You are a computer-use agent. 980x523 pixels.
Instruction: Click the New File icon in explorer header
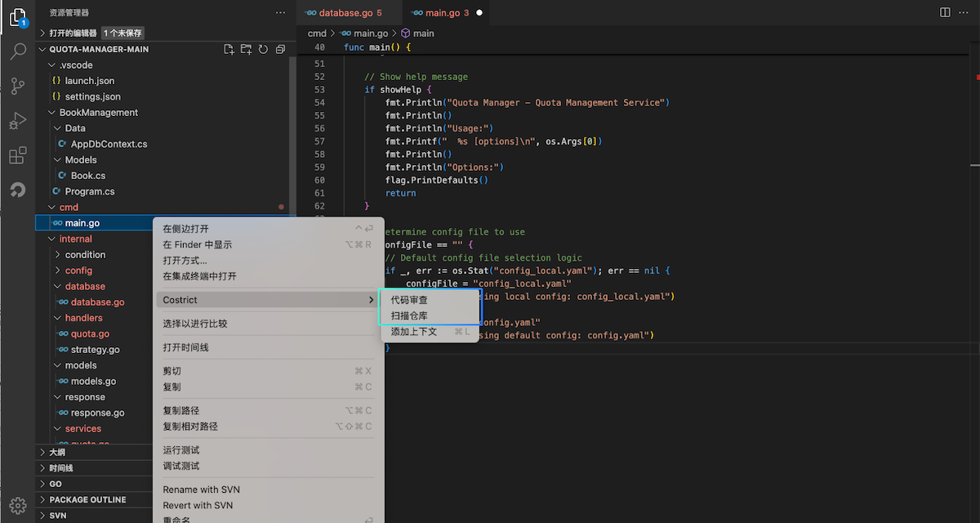pos(229,49)
